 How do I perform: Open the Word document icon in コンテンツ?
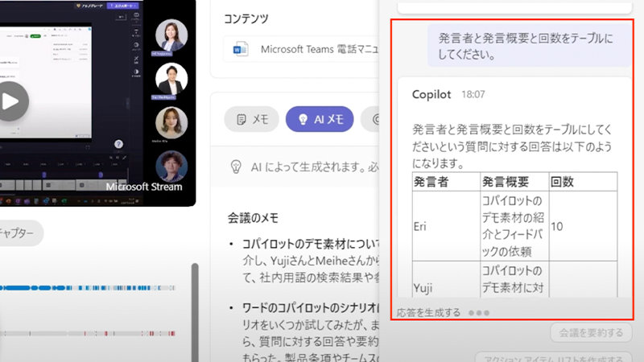coord(242,50)
